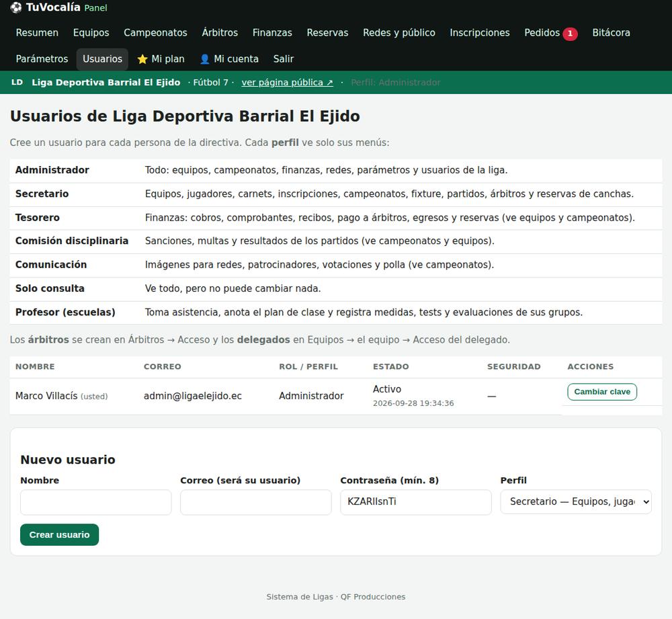Focus the Correo input field
The height and width of the screenshot is (619, 672).
coord(256,502)
